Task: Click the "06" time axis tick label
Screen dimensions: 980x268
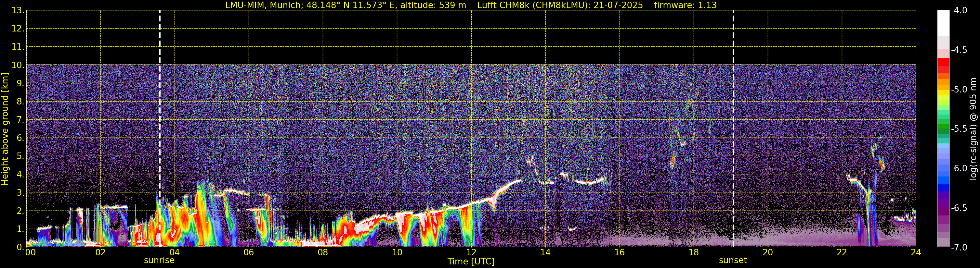Action: coord(248,252)
